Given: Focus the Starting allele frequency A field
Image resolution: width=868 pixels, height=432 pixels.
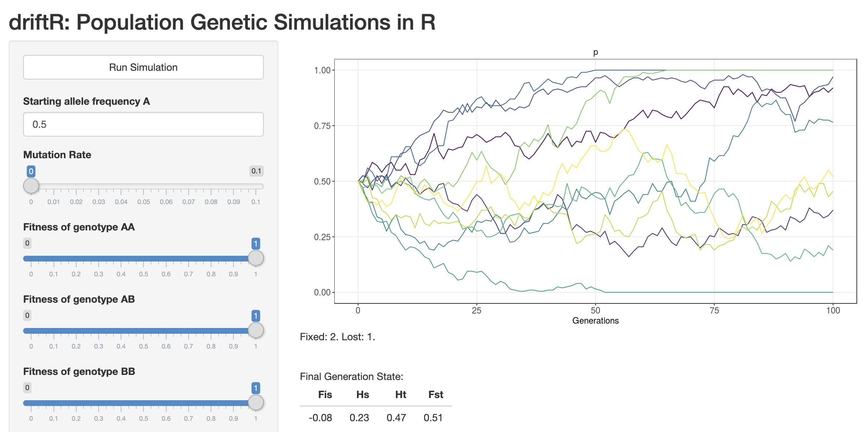Looking at the screenshot, I should tap(143, 124).
